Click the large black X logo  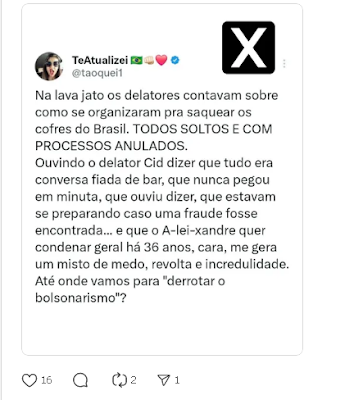(x=248, y=47)
